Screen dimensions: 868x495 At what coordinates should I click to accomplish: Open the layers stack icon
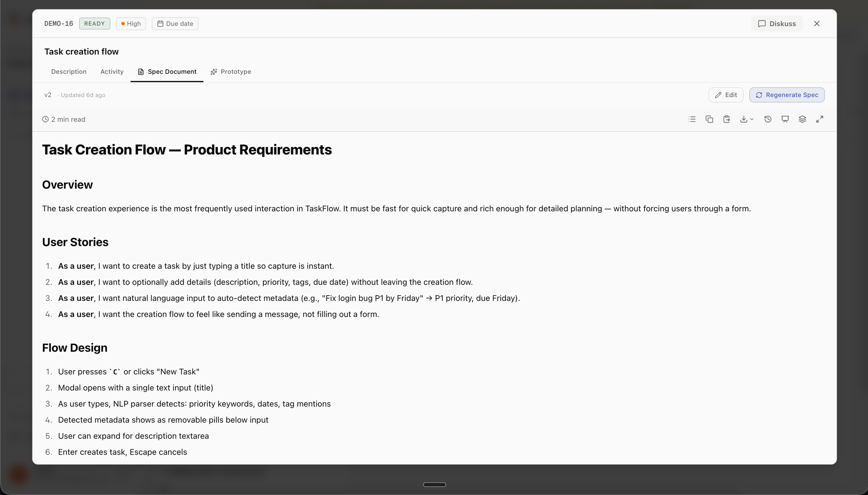coord(802,119)
